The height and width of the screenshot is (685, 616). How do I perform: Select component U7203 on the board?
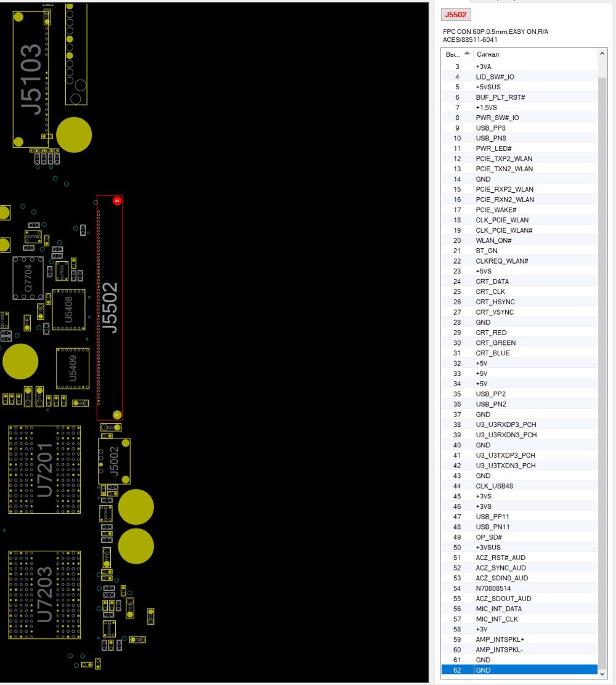pos(44,595)
